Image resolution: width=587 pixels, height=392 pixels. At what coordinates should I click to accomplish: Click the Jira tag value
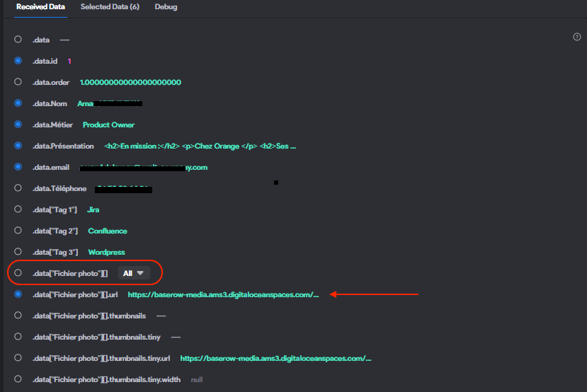93,210
